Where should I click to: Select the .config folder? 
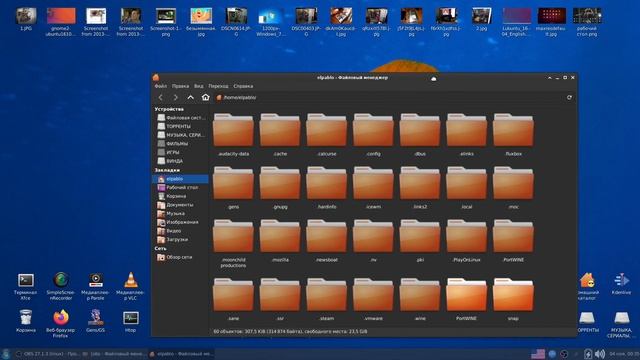coord(373,135)
